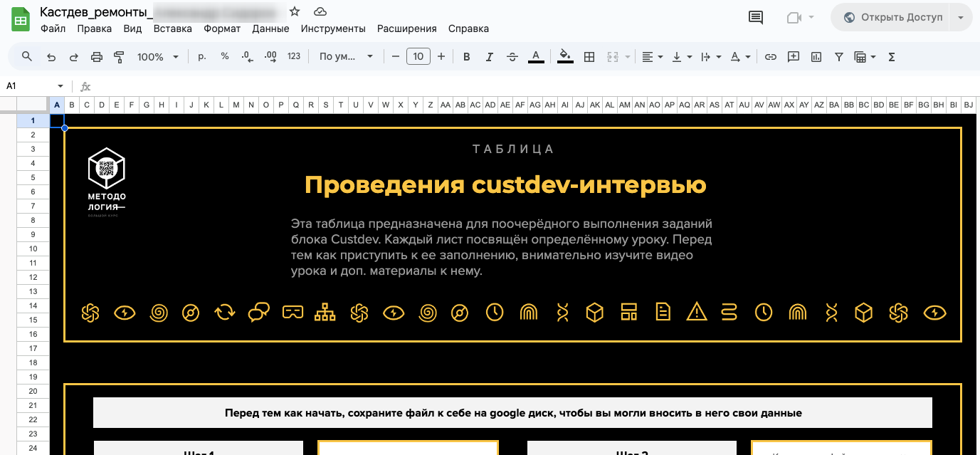Open the Вставка menu
The height and width of the screenshot is (455, 980).
(x=173, y=29)
